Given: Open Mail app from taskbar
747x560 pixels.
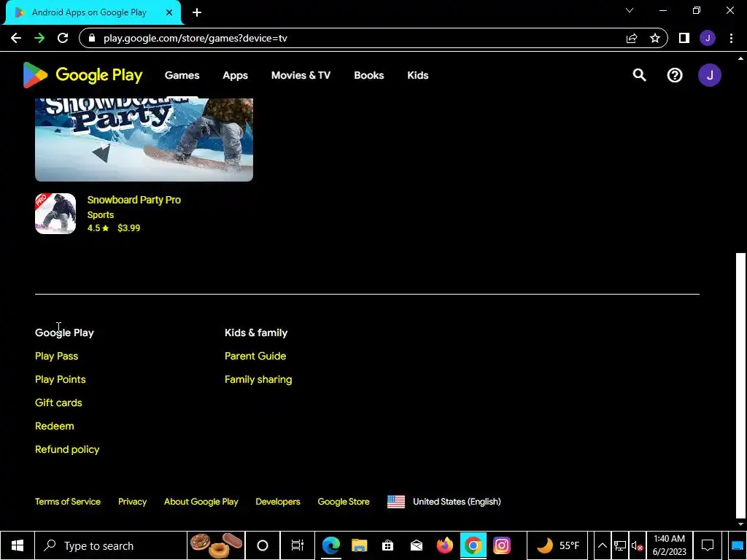Looking at the screenshot, I should coord(417,545).
